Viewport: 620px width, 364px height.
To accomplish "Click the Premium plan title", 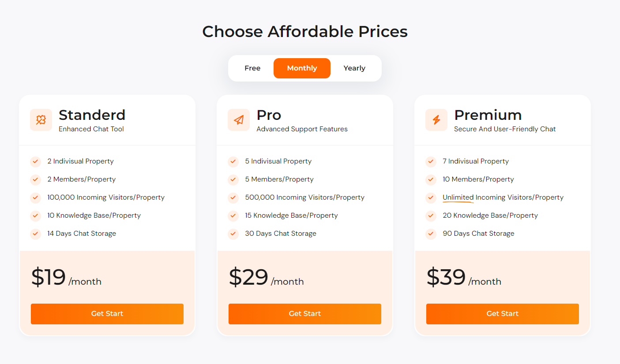I will 488,115.
